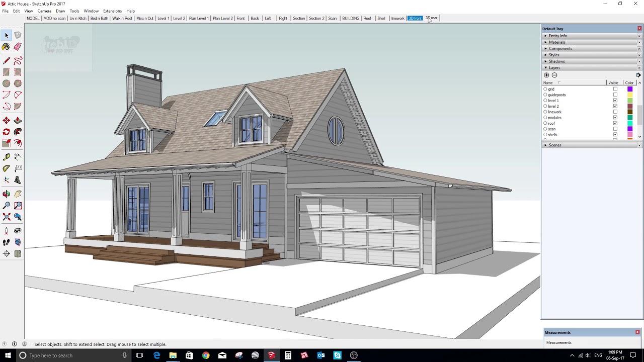Select the Push/Pull tool

tap(18, 120)
